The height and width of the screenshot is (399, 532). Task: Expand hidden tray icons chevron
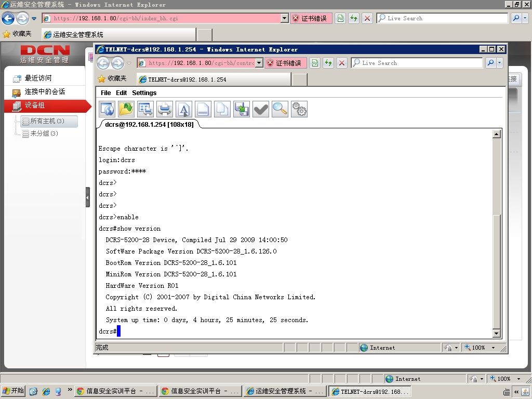[516, 392]
